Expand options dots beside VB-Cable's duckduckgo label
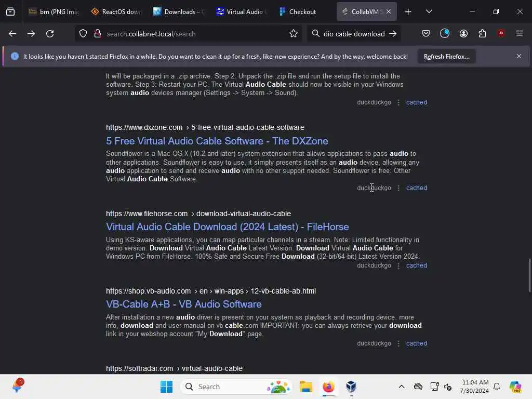Screen dimensions: 532x399 pos(398,343)
